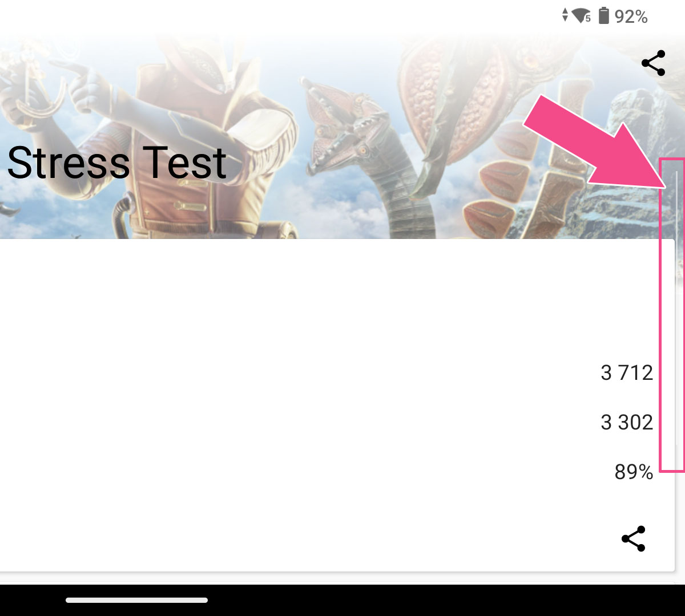Tap the black navigation bar area
The width and height of the screenshot is (685, 616).
[x=342, y=600]
